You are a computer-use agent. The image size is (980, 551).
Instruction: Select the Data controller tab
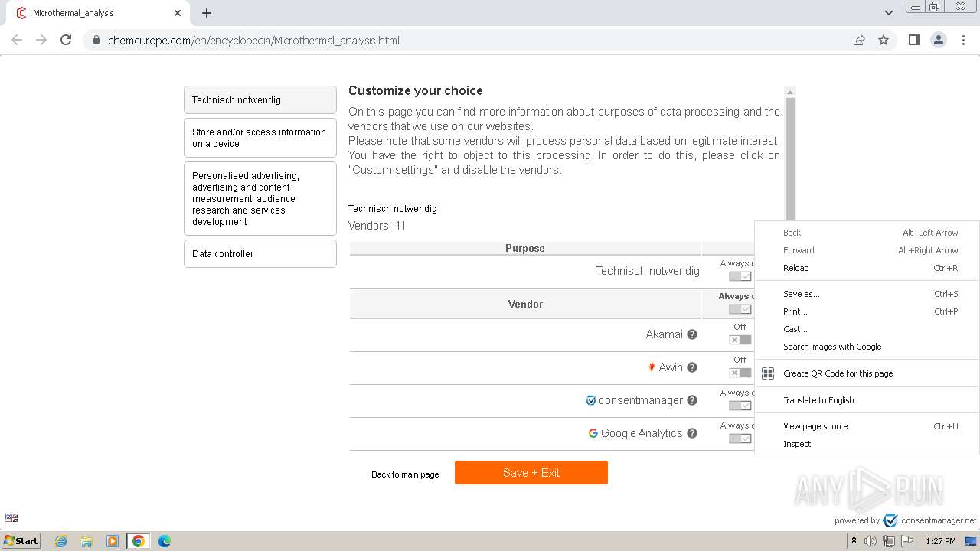click(260, 254)
